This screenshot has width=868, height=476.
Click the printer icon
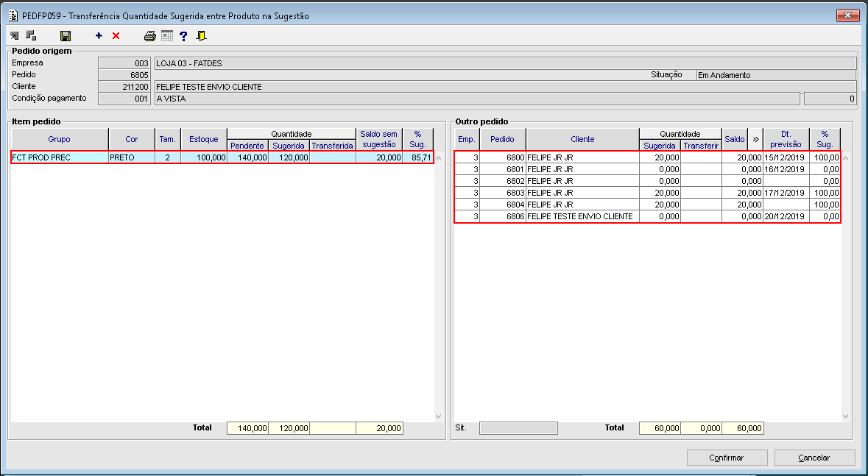pyautogui.click(x=150, y=36)
